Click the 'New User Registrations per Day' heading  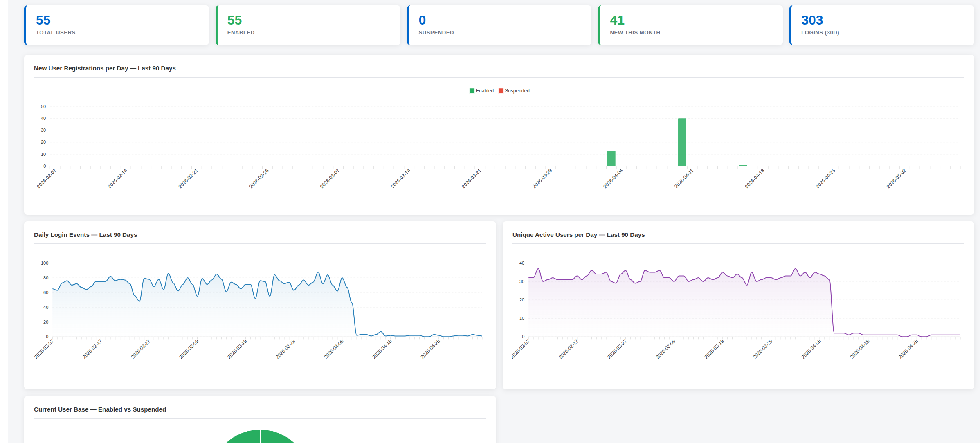105,68
